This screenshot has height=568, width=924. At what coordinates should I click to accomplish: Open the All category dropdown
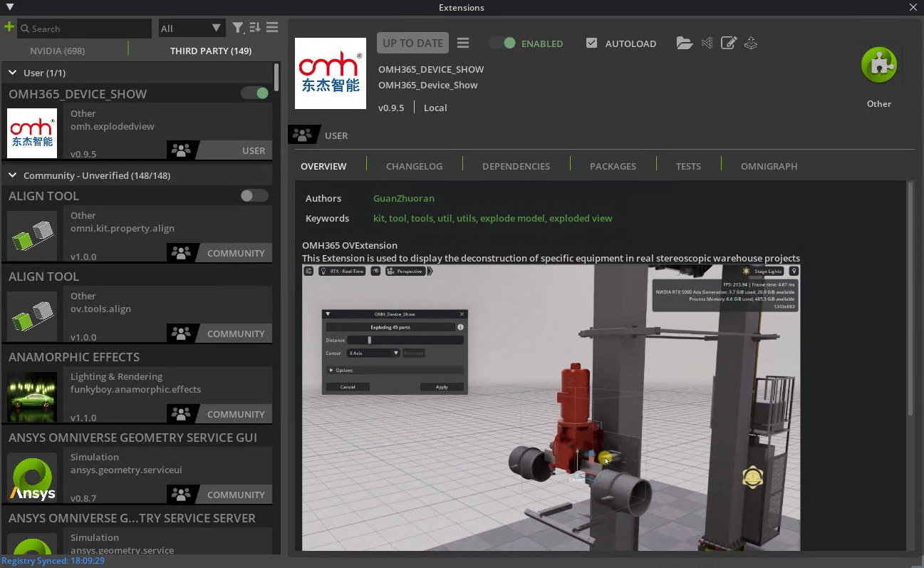click(x=192, y=29)
